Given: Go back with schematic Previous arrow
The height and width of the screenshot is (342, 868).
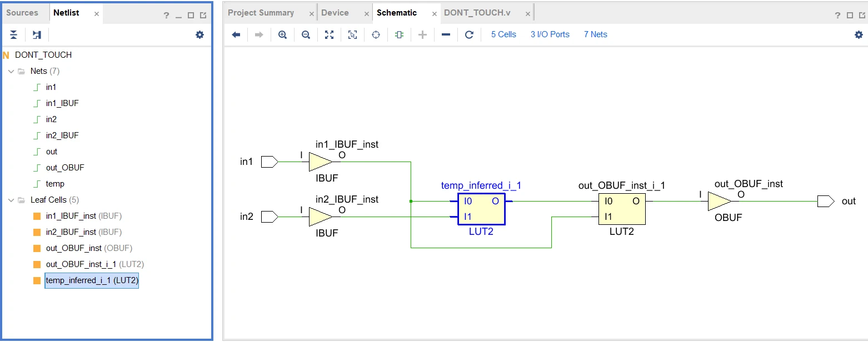Looking at the screenshot, I should 236,34.
